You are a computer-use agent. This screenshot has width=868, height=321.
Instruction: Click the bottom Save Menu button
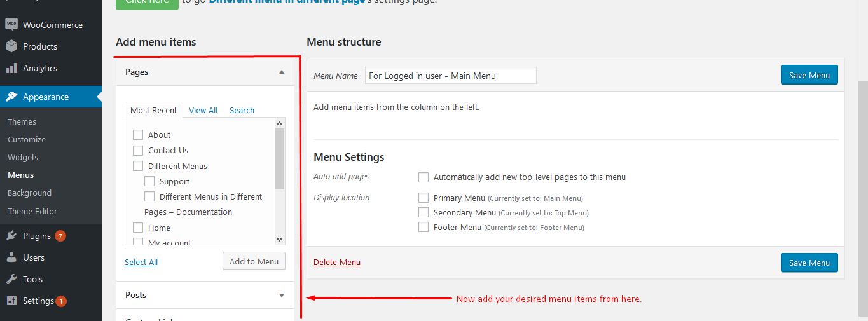click(x=809, y=263)
